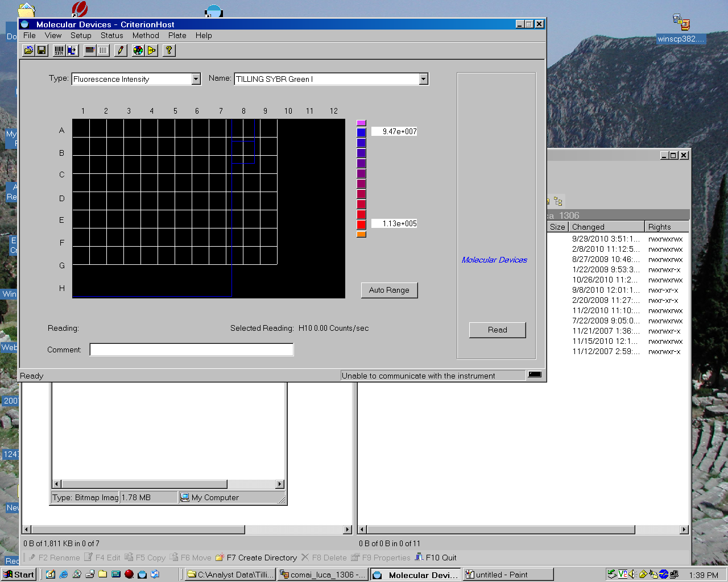The image size is (728, 582).
Task: Click into the Comment text field
Action: (192, 350)
